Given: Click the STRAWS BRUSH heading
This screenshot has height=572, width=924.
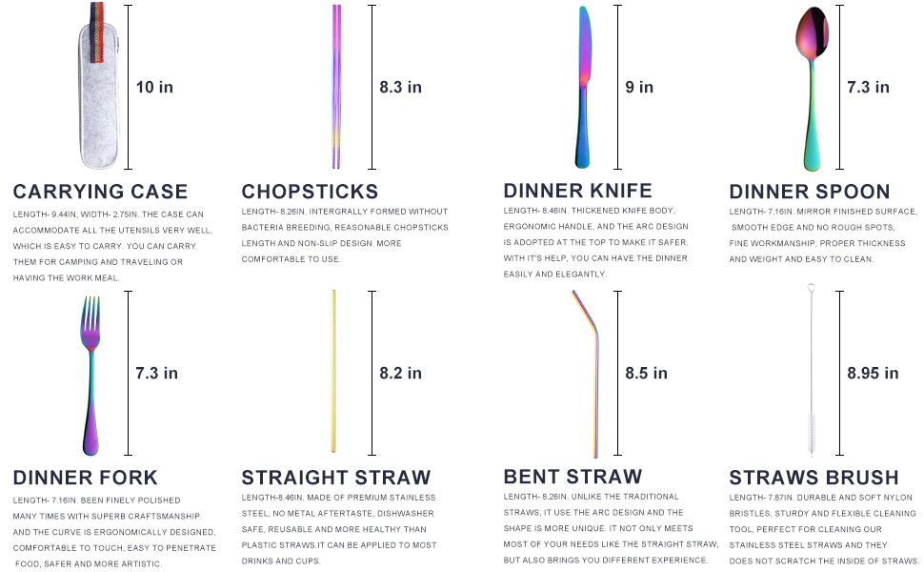Looking at the screenshot, I should point(814,478).
